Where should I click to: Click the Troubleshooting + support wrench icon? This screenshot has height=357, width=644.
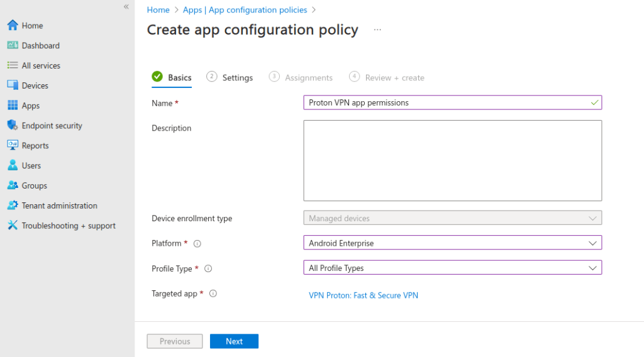[x=13, y=225]
